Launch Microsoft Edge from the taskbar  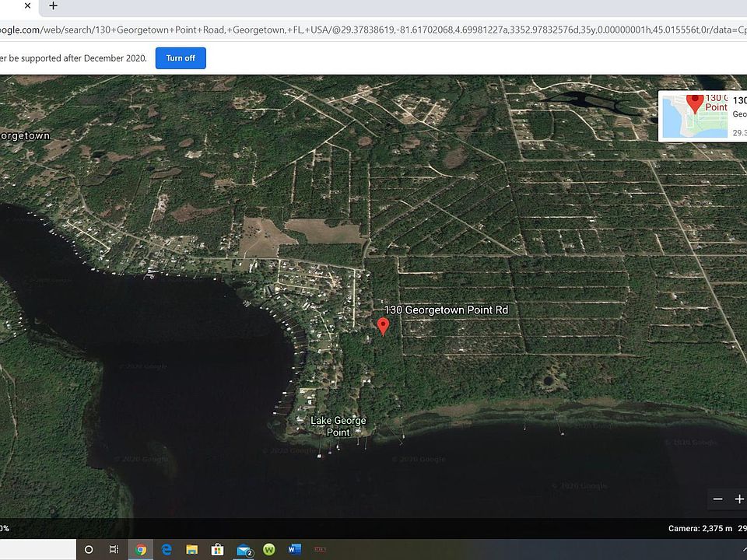pos(167,550)
